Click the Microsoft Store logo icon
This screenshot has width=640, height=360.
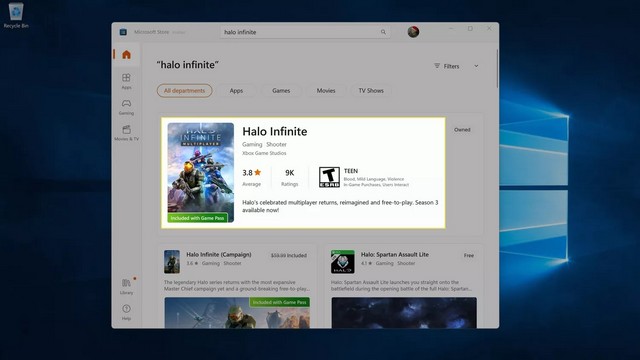point(123,32)
